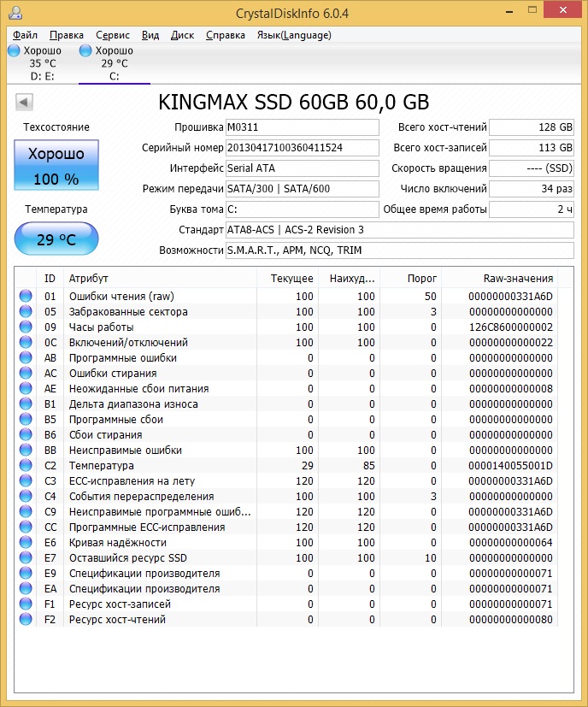Click the KINGMAX SSD 60GB title text
The width and height of the screenshot is (588, 707).
pos(293,102)
